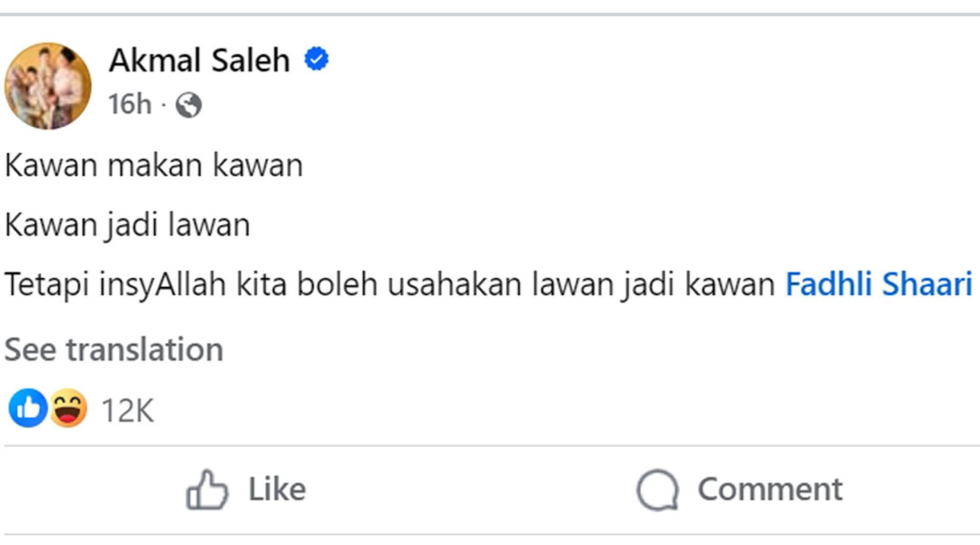Open the 12K reactions count
Screen dimensions: 980x545
coord(128,410)
